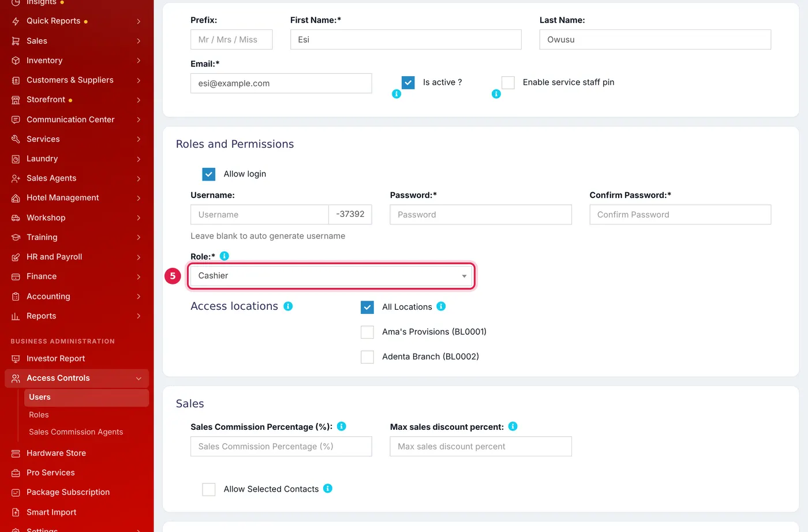
Task: Collapse the Access Controls menu
Action: (x=77, y=379)
